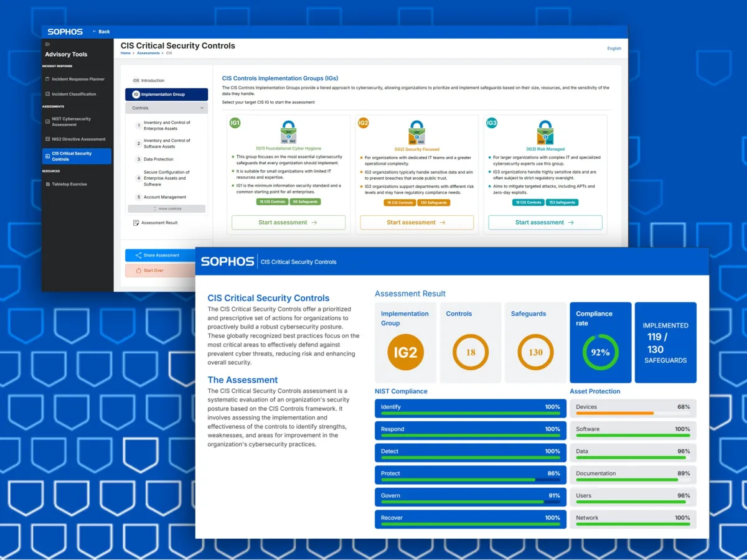Select CIS Critical Security Controls in sidebar
Viewport: 747px width, 560px height.
77,157
